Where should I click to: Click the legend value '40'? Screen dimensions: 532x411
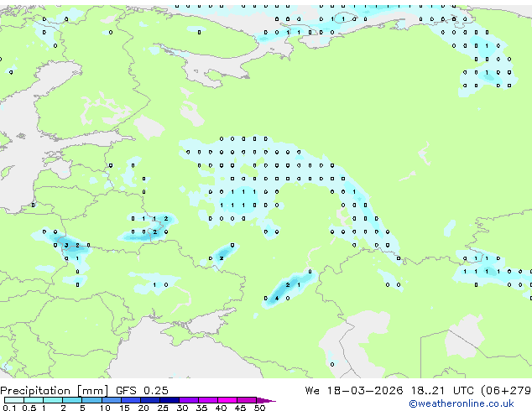[x=221, y=408]
